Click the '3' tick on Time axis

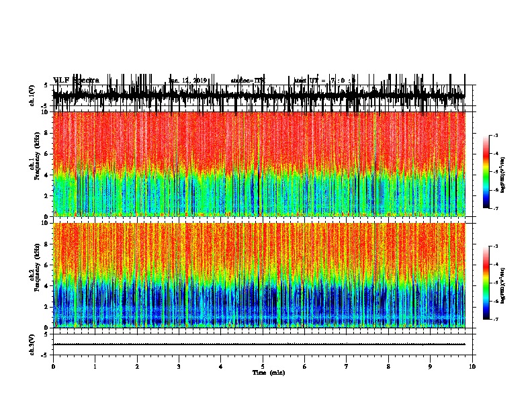[x=179, y=366]
